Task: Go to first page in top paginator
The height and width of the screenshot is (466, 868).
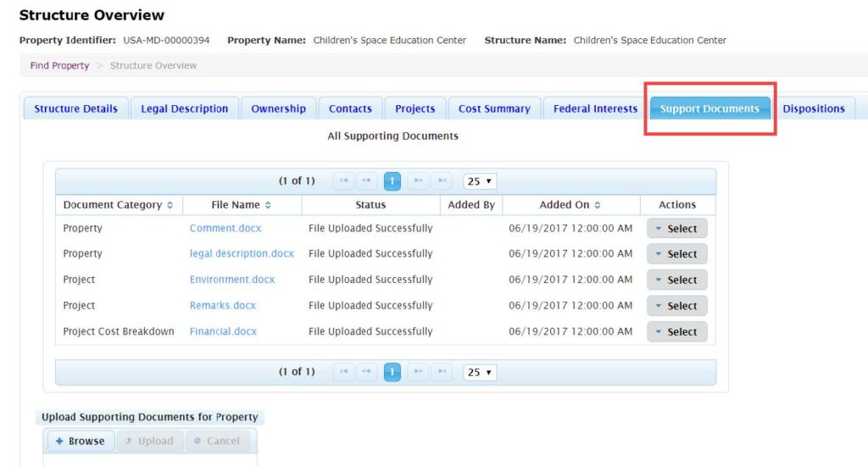Action: coord(344,181)
